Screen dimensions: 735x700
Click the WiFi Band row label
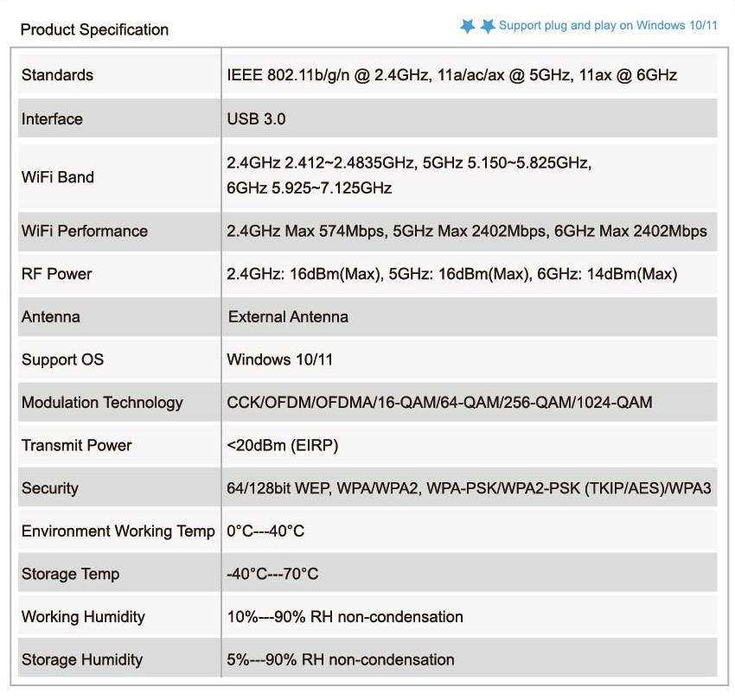click(58, 177)
